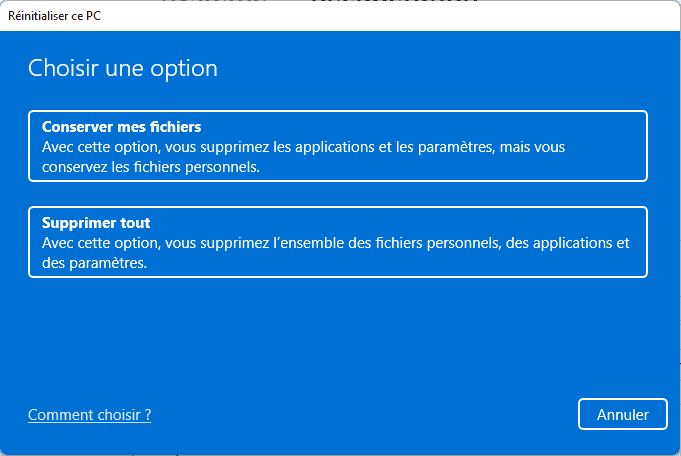
Task: Click the first outlined option box
Action: coord(338,146)
